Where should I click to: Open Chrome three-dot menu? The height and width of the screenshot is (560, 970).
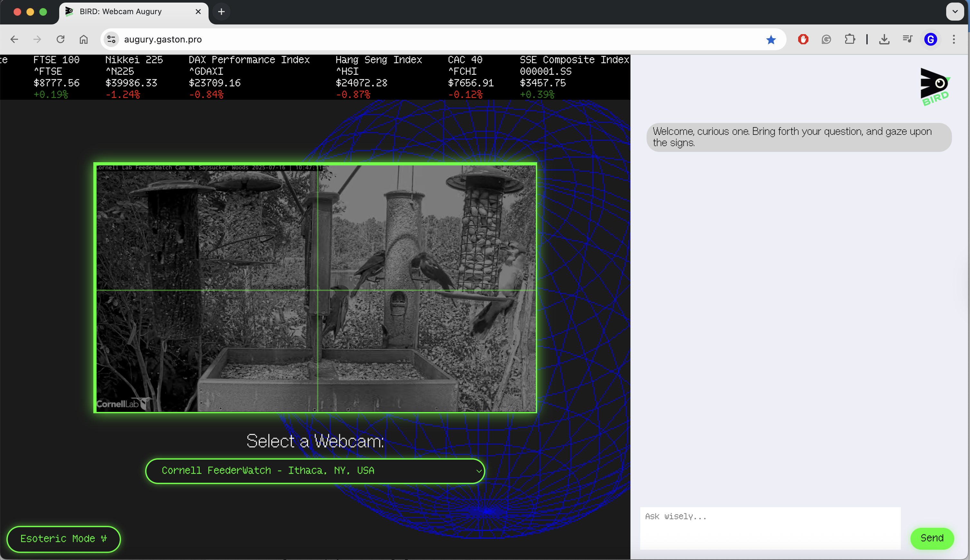(x=954, y=40)
